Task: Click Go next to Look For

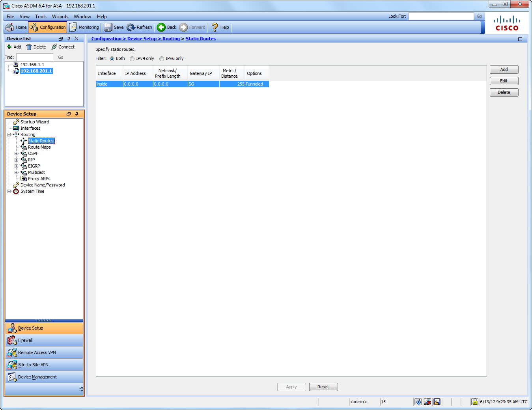Action: pyautogui.click(x=480, y=16)
